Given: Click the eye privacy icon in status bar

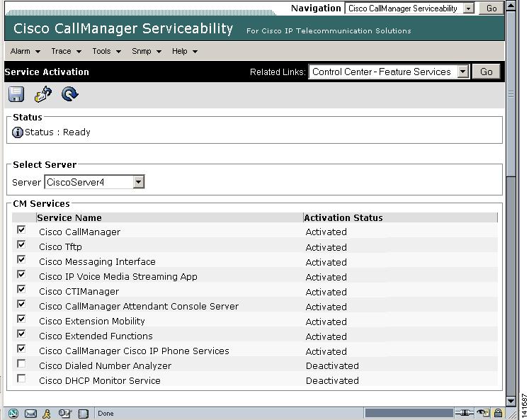Looking at the screenshot, I should coord(483,413).
